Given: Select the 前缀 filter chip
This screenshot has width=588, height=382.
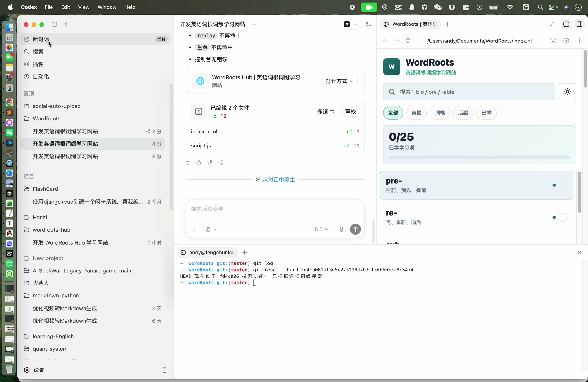Looking at the screenshot, I should 416,113.
